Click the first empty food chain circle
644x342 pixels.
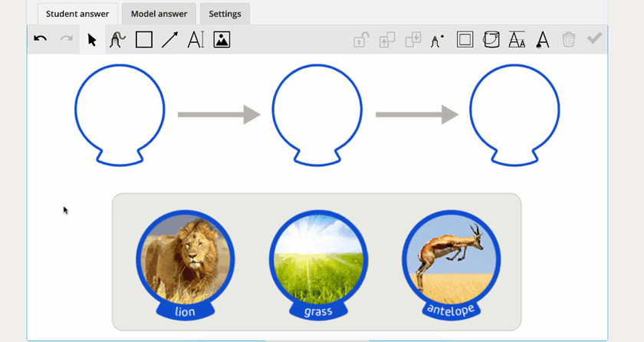[x=120, y=115]
